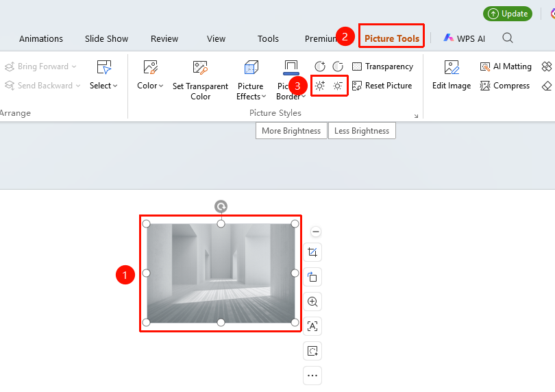Click Reset Picture
The image size is (555, 392).
pyautogui.click(x=382, y=86)
